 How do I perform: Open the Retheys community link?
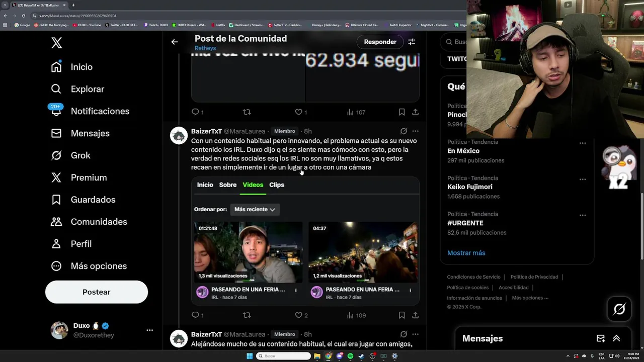click(x=205, y=48)
